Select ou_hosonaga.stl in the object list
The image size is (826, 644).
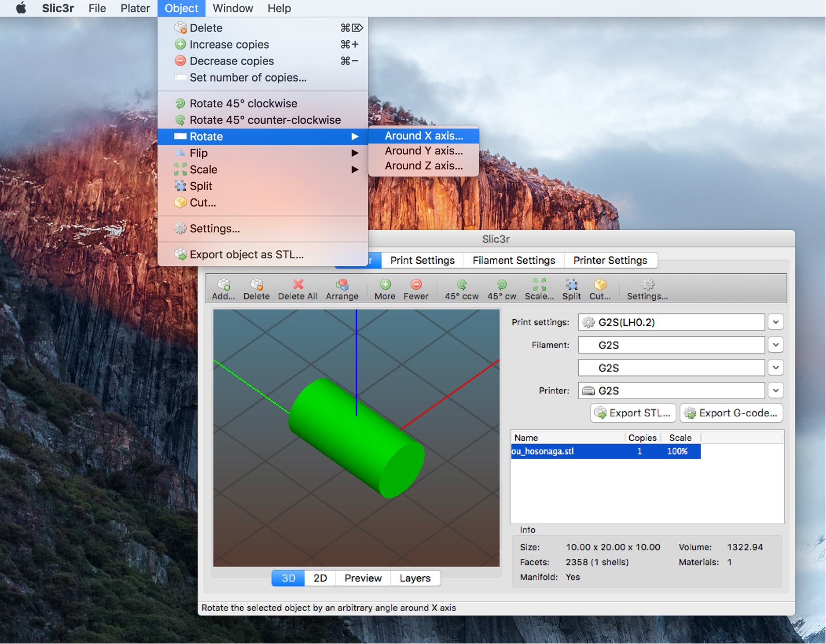tap(568, 451)
